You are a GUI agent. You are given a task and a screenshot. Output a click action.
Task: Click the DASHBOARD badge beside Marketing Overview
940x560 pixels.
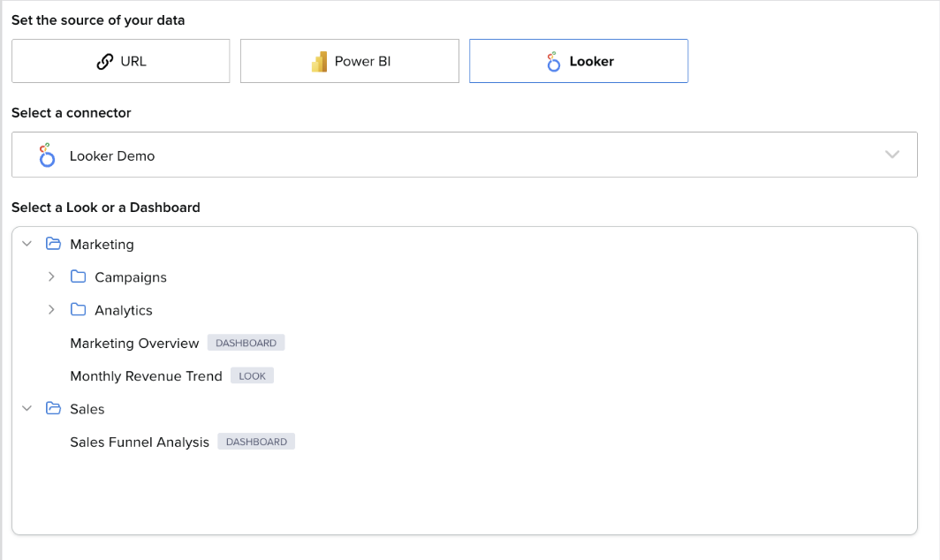[246, 343]
